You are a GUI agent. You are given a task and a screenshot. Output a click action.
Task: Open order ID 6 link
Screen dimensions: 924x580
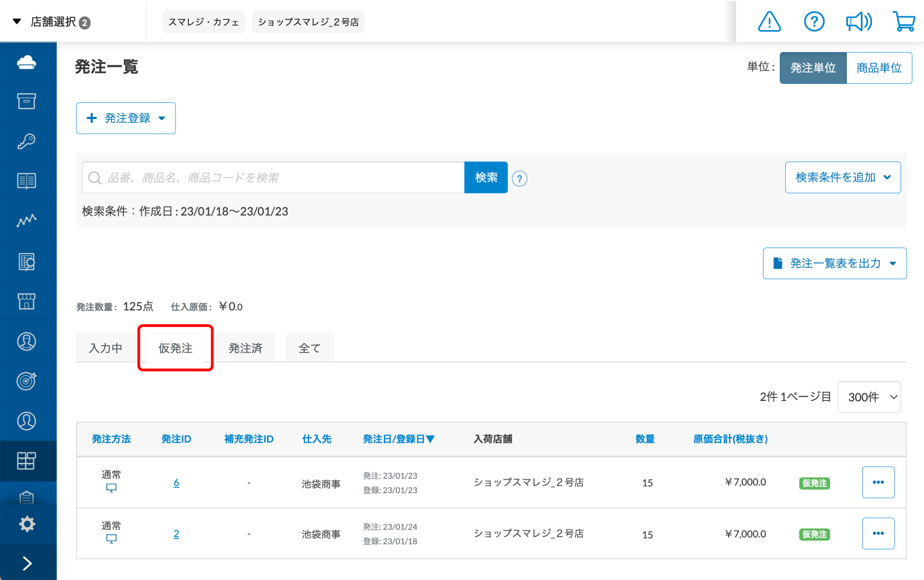click(x=176, y=483)
